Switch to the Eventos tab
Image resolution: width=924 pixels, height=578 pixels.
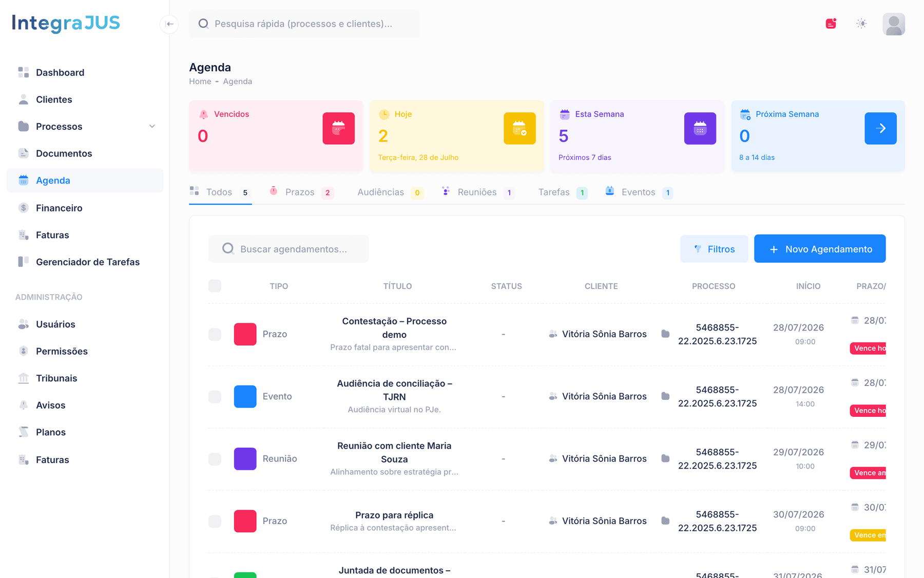[639, 192]
